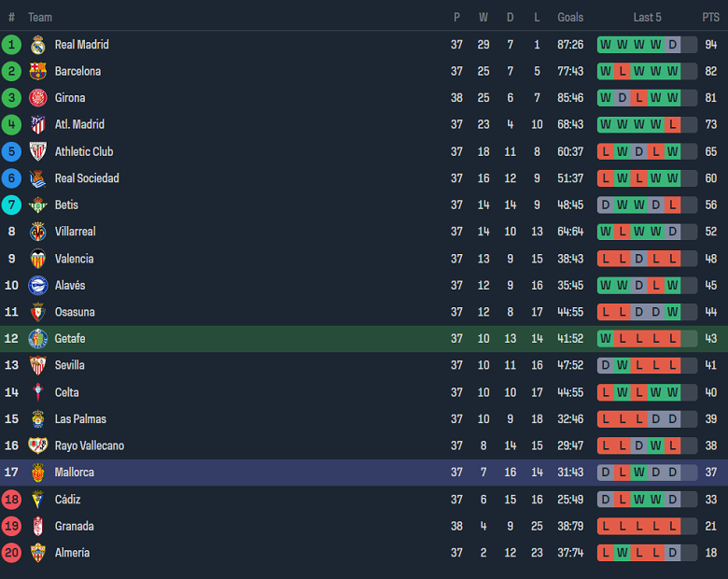Sort table by PTS column header
The image size is (728, 579).
(711, 17)
